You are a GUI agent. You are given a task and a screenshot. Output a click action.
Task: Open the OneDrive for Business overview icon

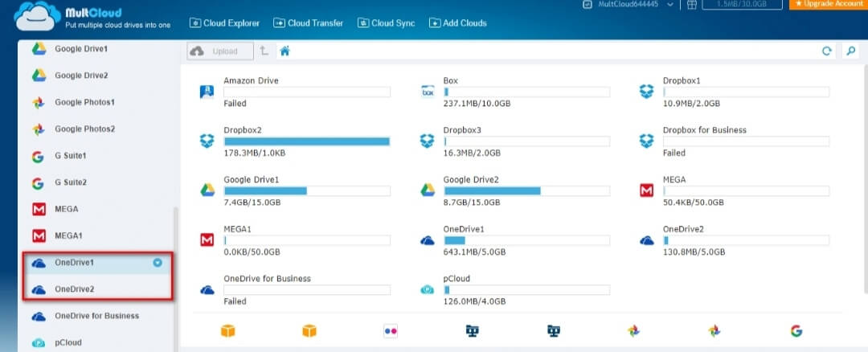pyautogui.click(x=207, y=290)
